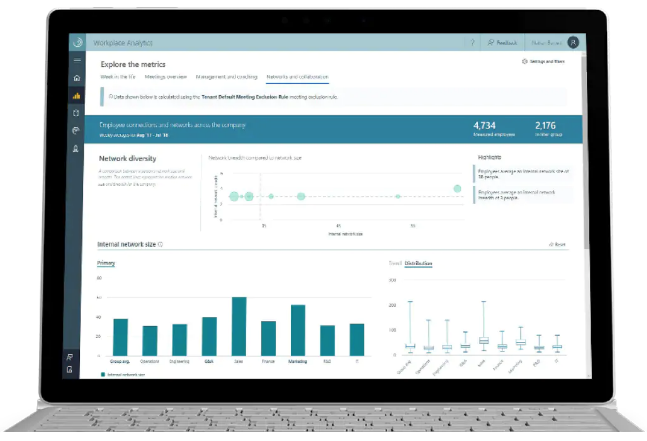Click the Reset link above charts

[x=557, y=245]
